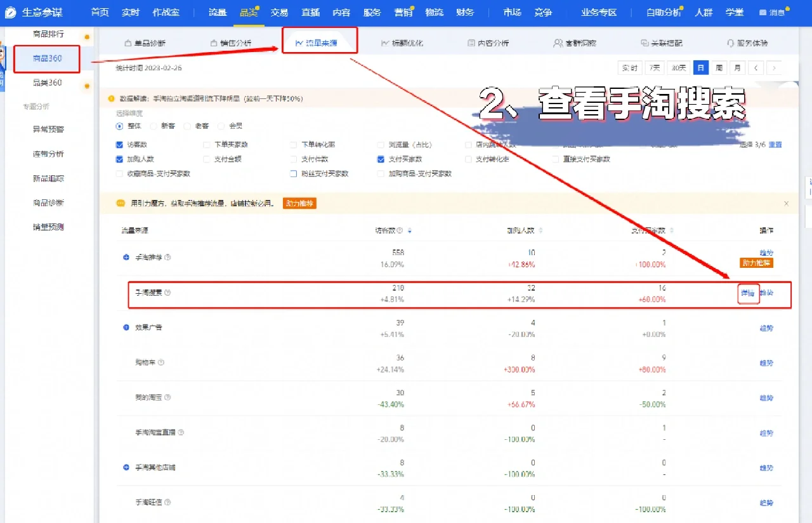This screenshot has height=523, width=812.
Task: Select the 整体 radio button
Action: click(119, 126)
